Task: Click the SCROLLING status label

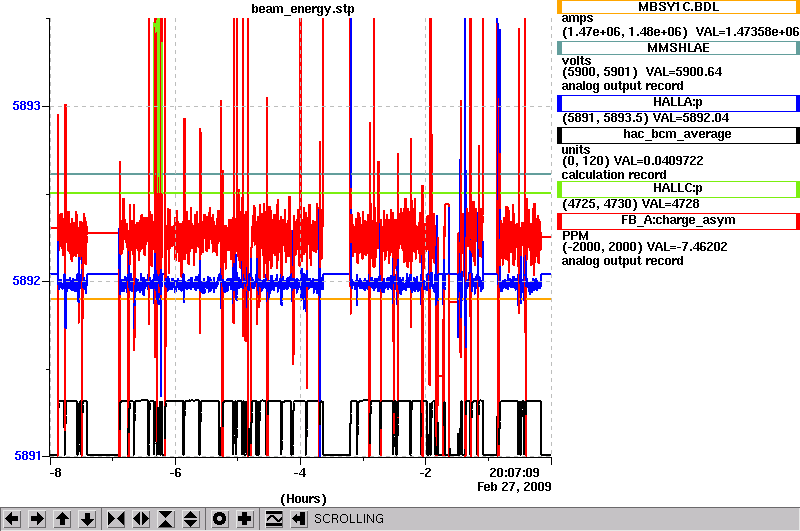Action: 349,519
